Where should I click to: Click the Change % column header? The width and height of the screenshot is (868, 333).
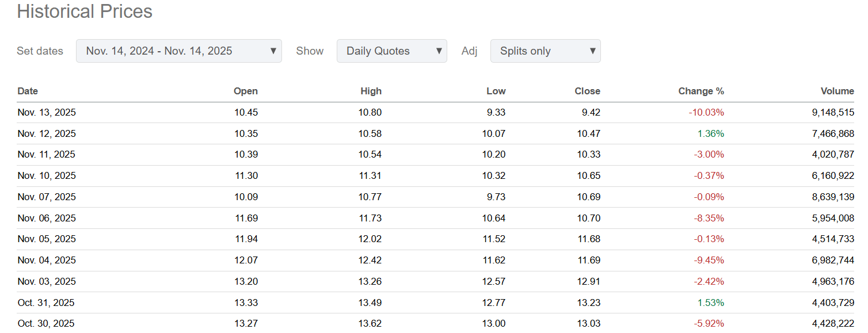click(x=701, y=91)
